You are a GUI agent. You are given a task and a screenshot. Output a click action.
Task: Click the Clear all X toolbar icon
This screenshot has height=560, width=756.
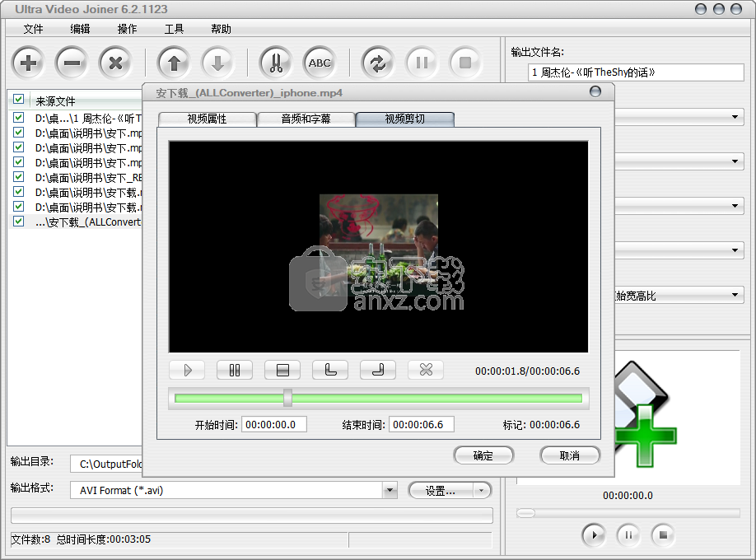tap(116, 63)
